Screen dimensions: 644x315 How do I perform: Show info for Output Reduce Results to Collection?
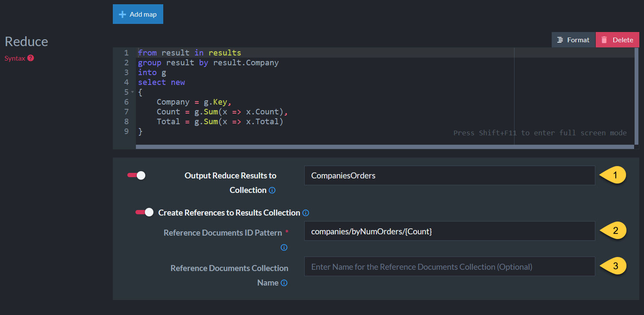(x=272, y=190)
